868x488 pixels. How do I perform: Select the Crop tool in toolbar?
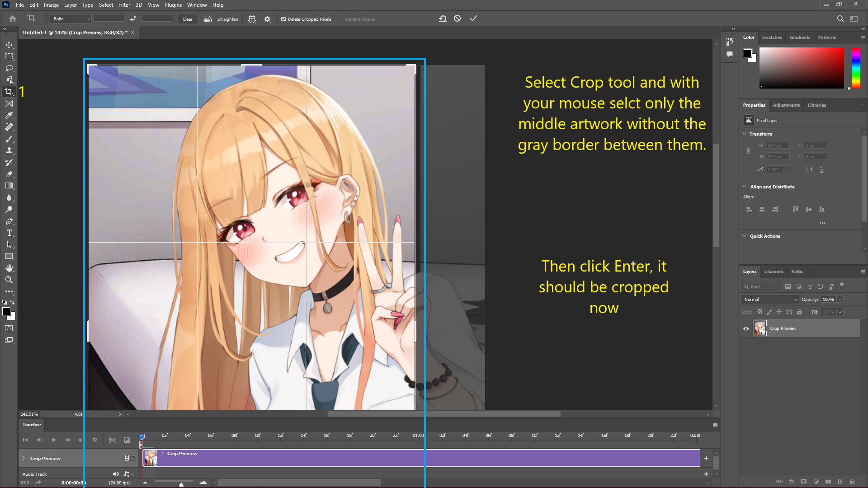(9, 92)
